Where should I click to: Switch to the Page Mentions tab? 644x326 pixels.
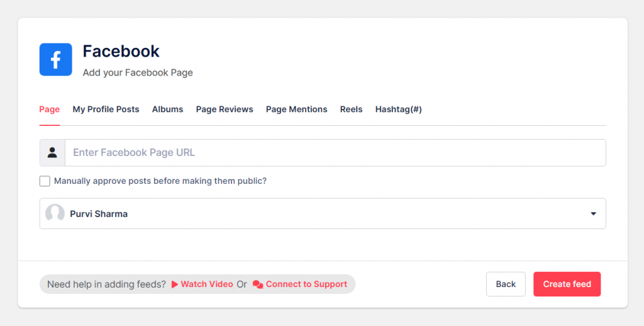coord(296,110)
